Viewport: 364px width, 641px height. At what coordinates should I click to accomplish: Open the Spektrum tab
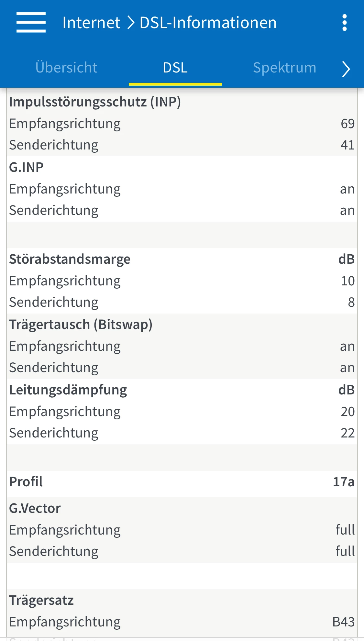coord(284,68)
